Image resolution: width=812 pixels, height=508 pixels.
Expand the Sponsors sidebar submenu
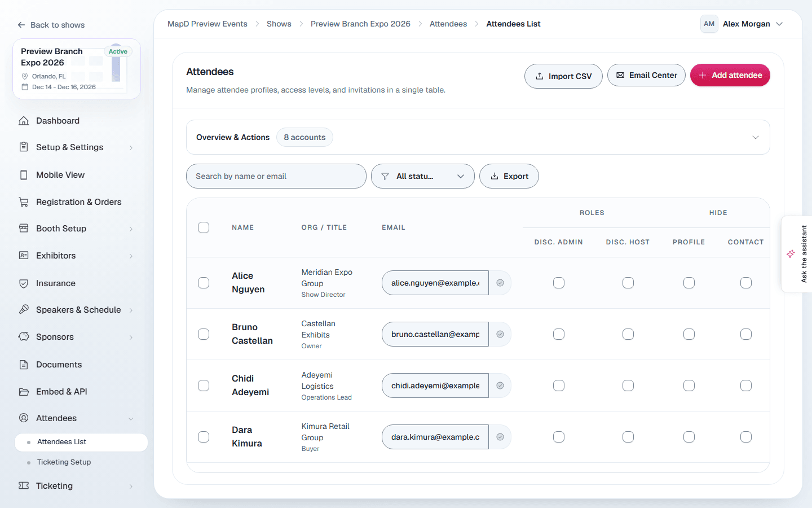coord(131,338)
